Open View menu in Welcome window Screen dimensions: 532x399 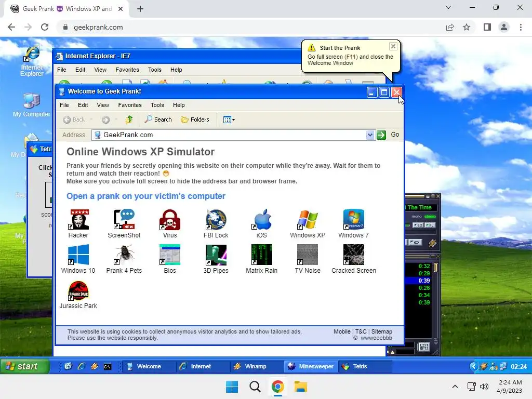[x=103, y=105]
